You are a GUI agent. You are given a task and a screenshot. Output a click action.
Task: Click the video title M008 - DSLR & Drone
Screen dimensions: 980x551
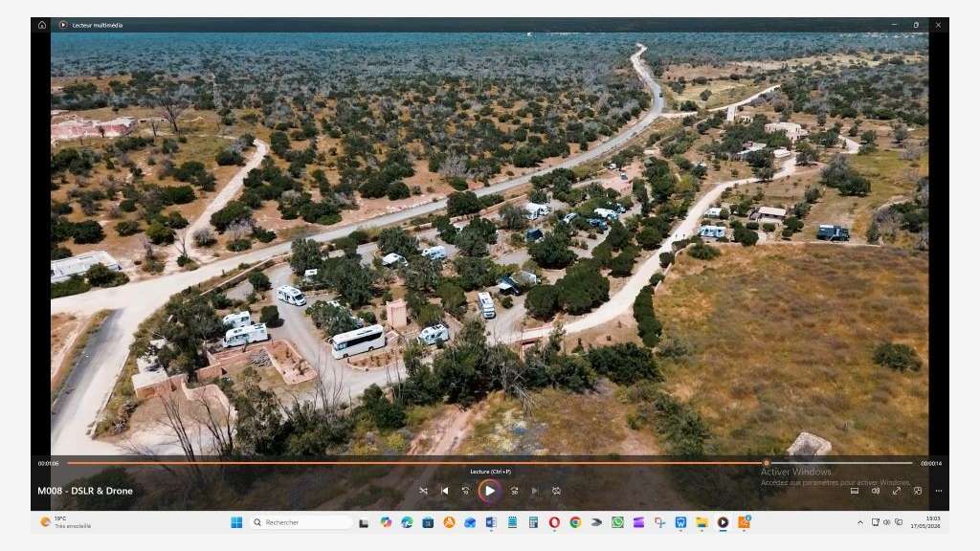coord(85,491)
